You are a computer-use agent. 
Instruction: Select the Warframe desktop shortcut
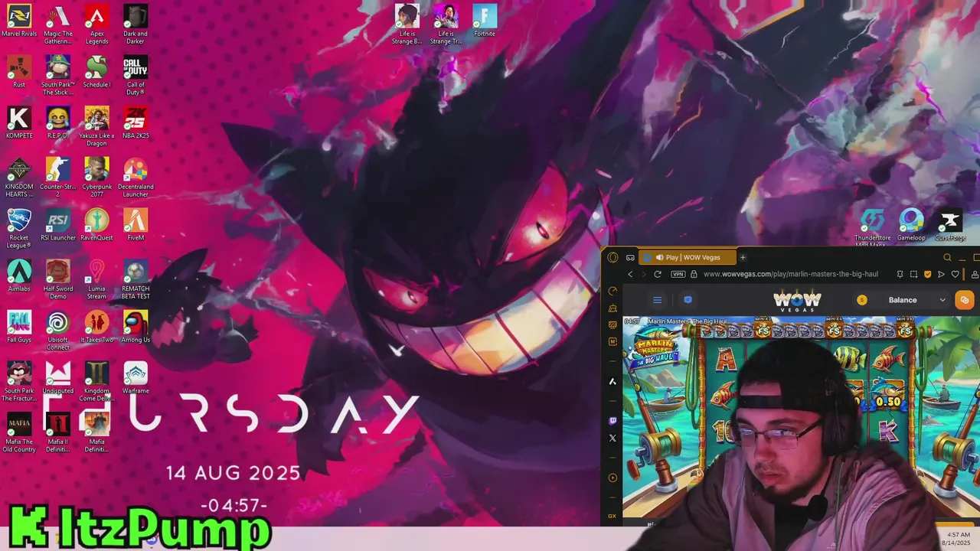tap(136, 377)
